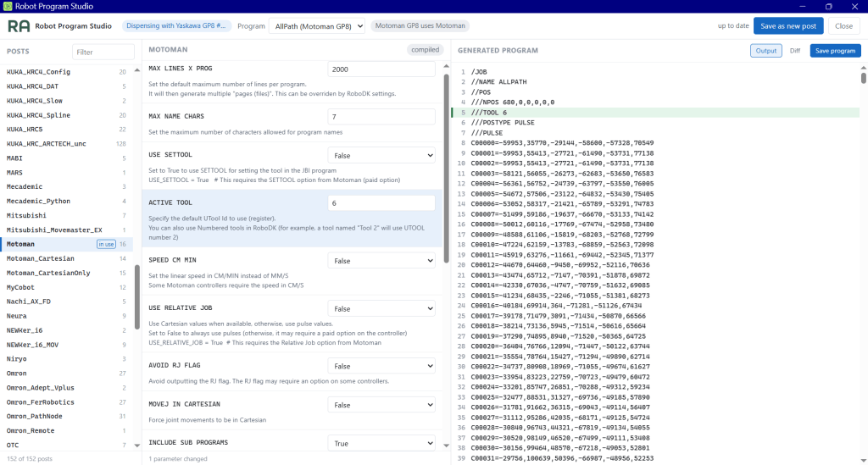This screenshot has width=868, height=465.
Task: Select the Motoman post marked in use
Action: pos(66,244)
